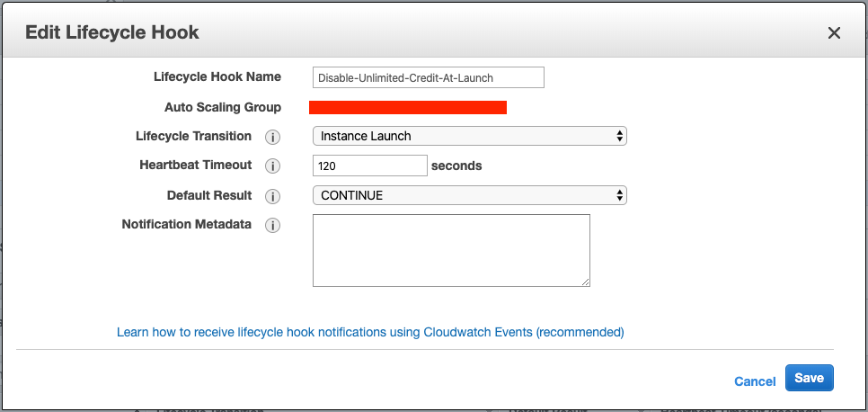Viewport: 868px width, 412px height.
Task: Close the Edit Lifecycle Hook dialog
Action: tap(834, 32)
